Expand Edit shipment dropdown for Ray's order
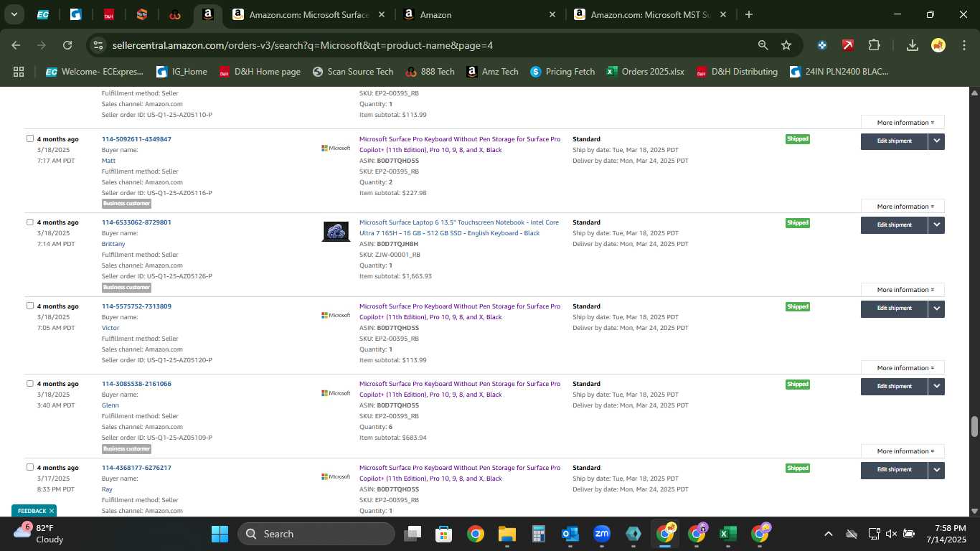Screen dimensions: 980x551 coord(936,470)
